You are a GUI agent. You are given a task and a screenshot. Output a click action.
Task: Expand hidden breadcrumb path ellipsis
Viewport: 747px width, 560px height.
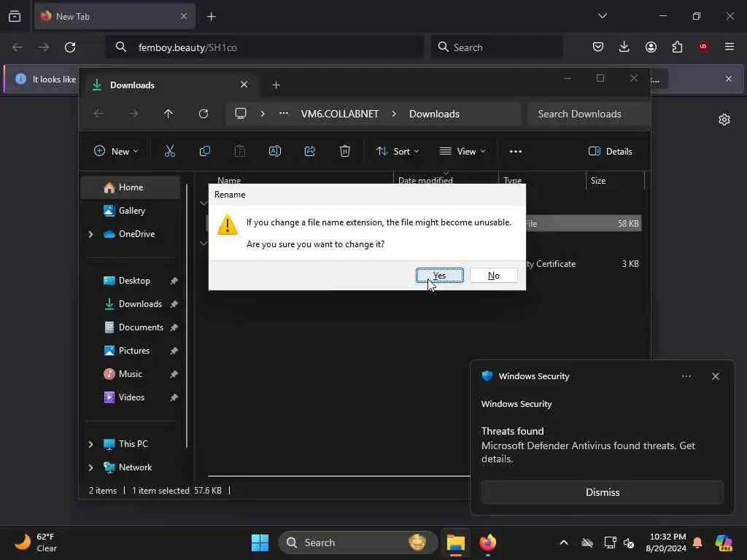click(x=284, y=114)
